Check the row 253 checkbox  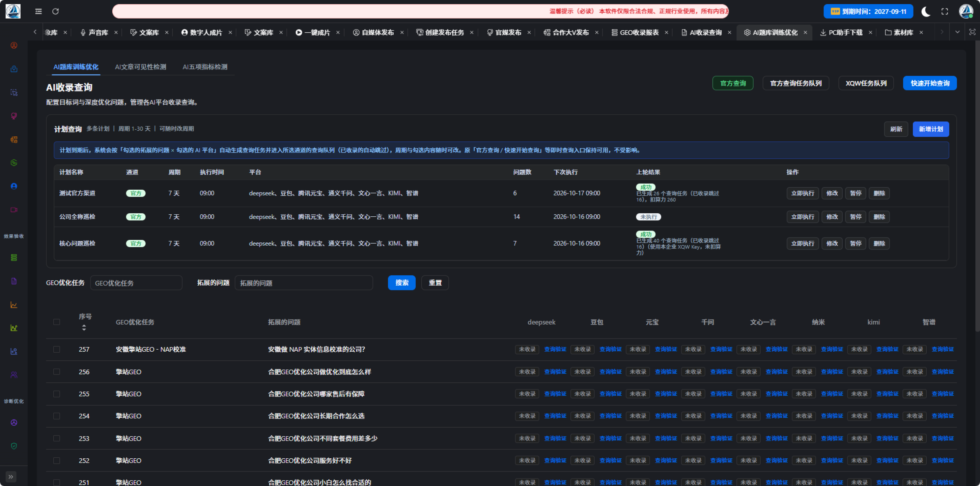point(57,438)
